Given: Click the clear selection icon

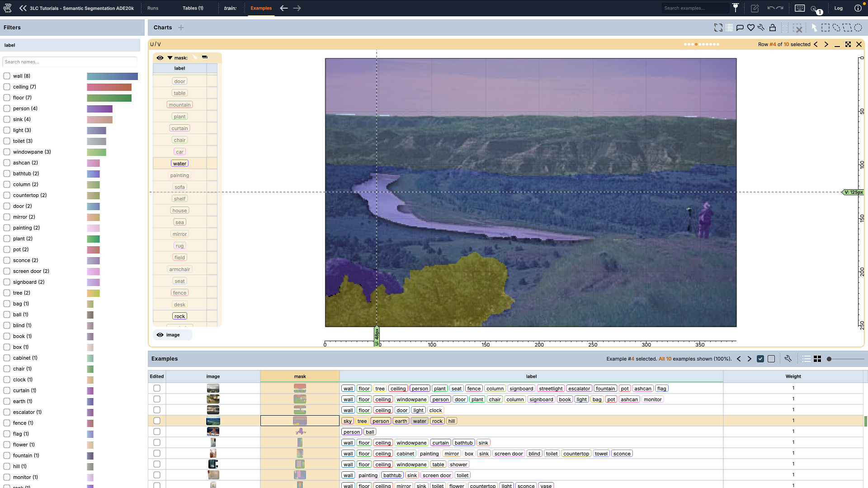Looking at the screenshot, I should coord(798,28).
